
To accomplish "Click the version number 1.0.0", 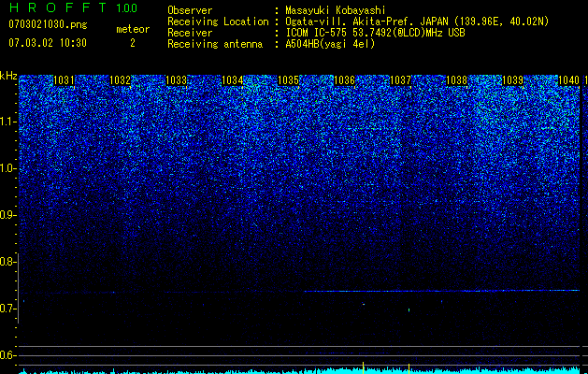I will click(127, 8).
